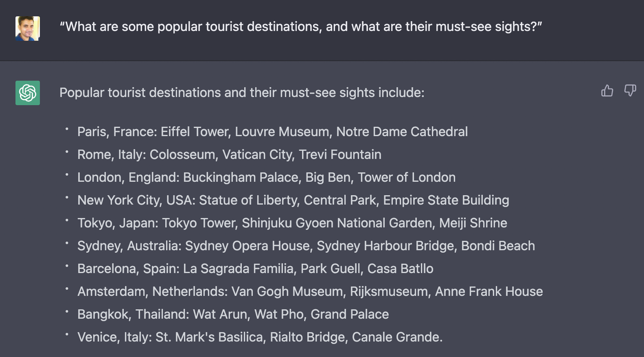Screen dimensions: 644x357
Task: Click the green ChatGPT logo avatar
Action: tap(28, 93)
